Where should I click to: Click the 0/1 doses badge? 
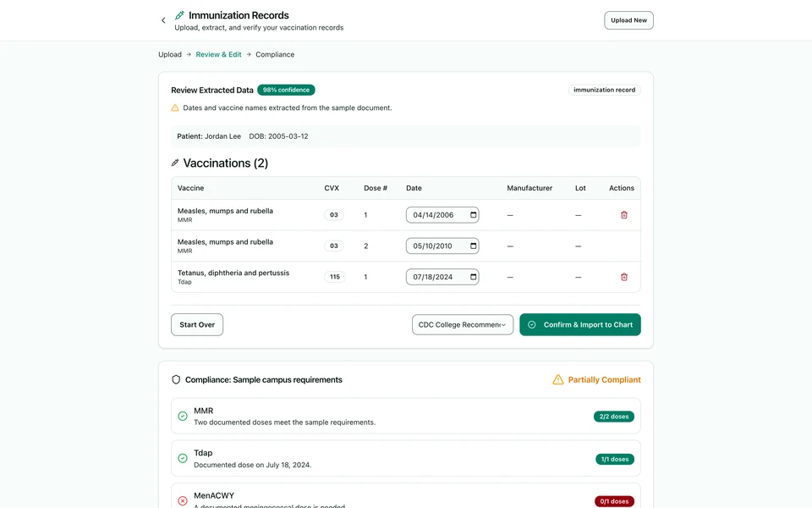click(x=614, y=501)
